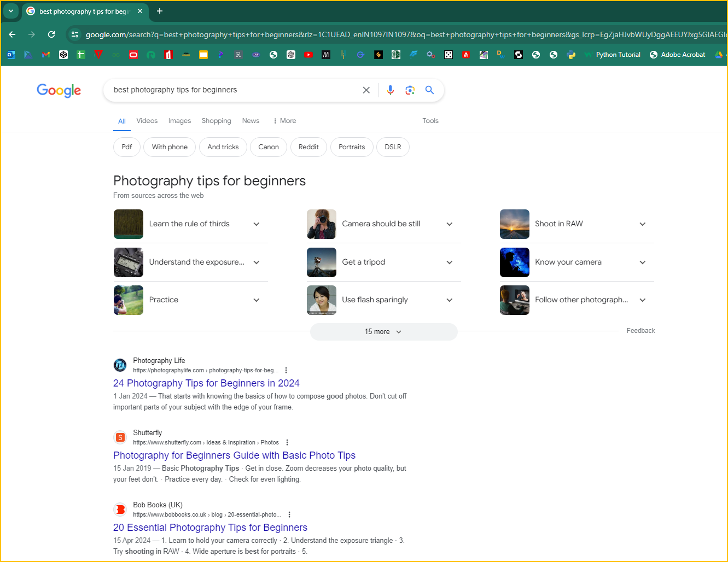This screenshot has width=728, height=562.
Task: Open the More search filters menu
Action: (x=284, y=121)
